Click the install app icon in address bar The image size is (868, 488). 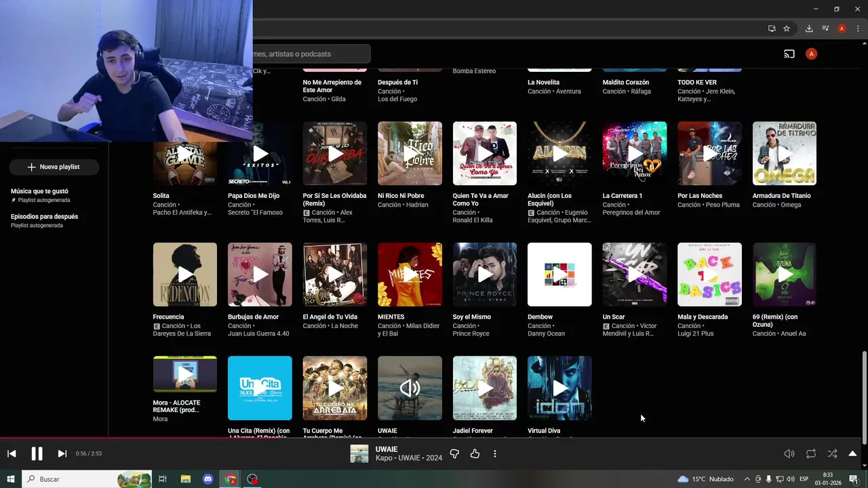click(x=772, y=28)
